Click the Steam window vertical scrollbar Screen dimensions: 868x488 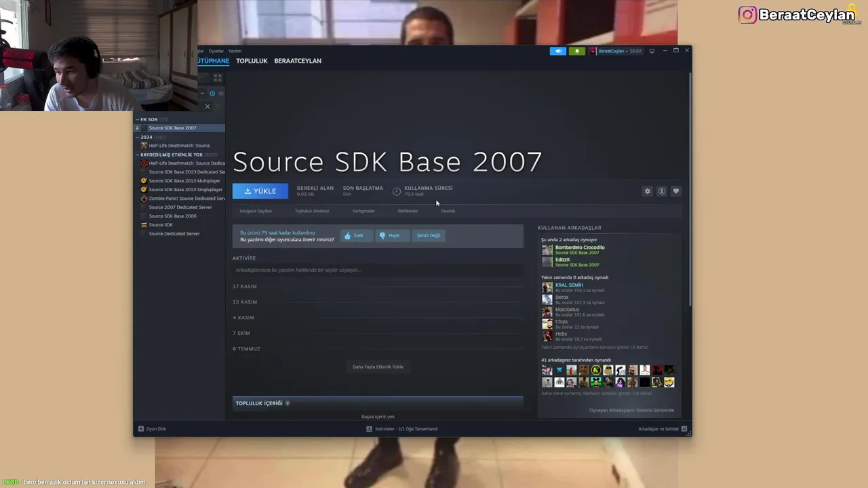click(x=690, y=188)
